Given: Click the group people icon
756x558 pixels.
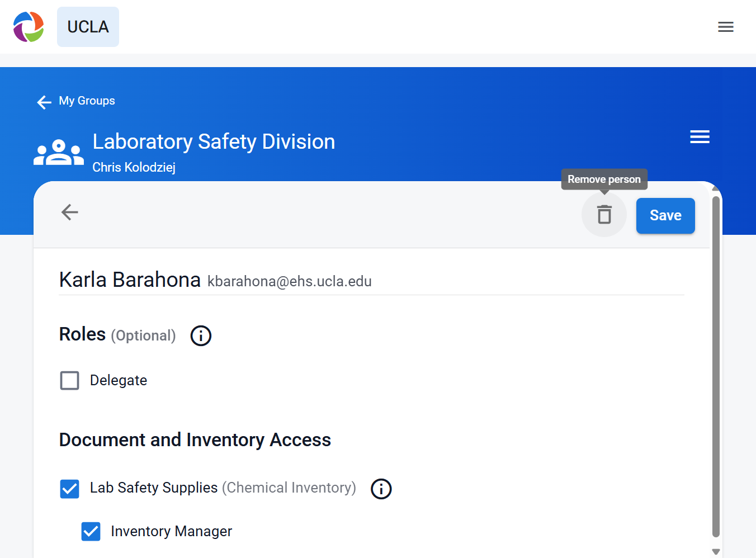Looking at the screenshot, I should pos(59,152).
